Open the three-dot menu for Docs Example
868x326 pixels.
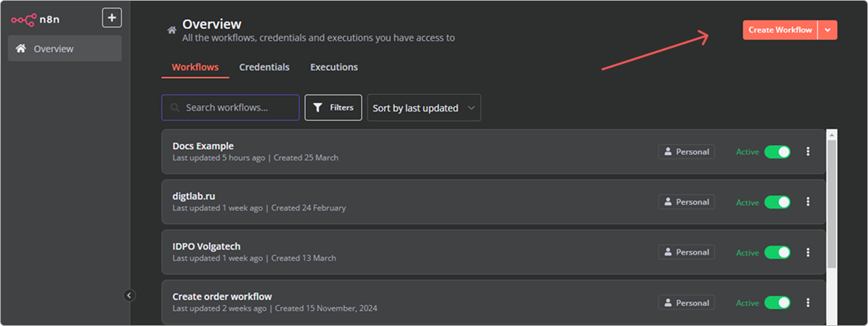pos(808,151)
